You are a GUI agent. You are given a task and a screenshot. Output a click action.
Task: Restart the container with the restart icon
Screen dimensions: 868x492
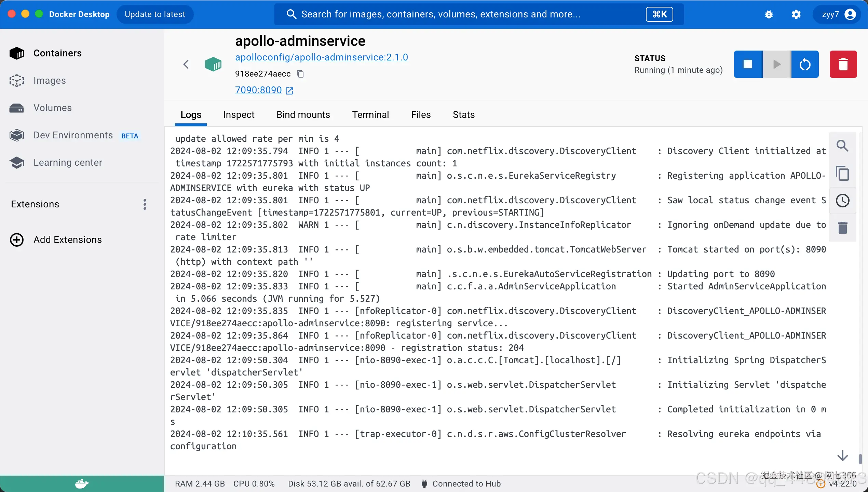(x=805, y=64)
